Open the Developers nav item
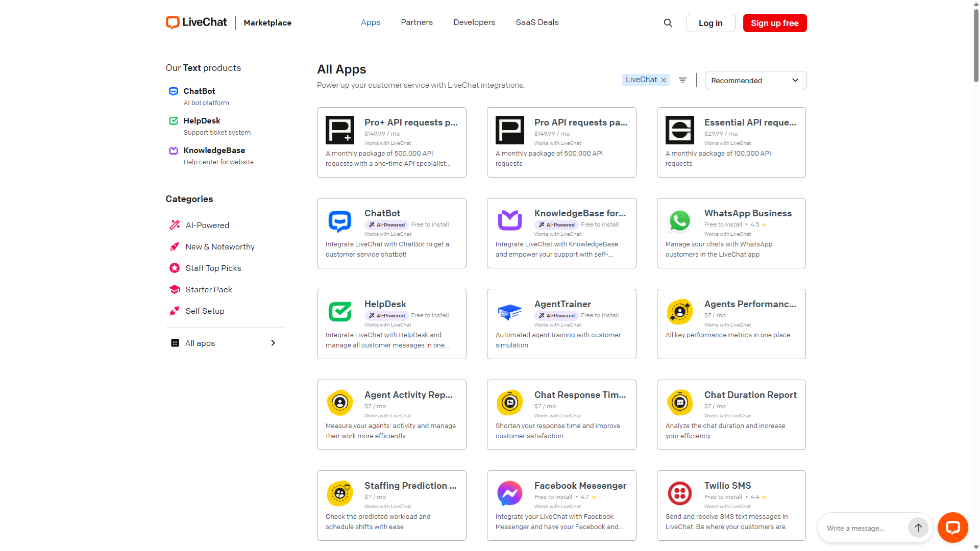Image resolution: width=980 pixels, height=551 pixels. (x=474, y=22)
